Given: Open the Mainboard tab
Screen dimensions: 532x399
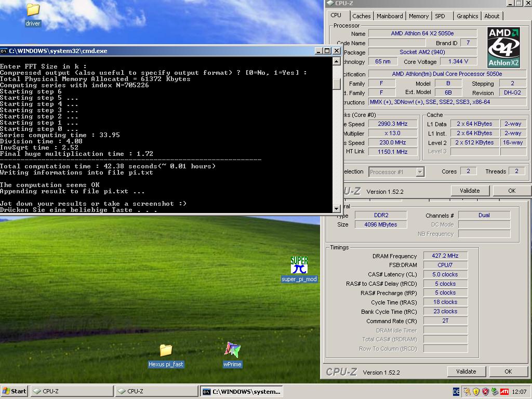Looking at the screenshot, I should pyautogui.click(x=390, y=16).
